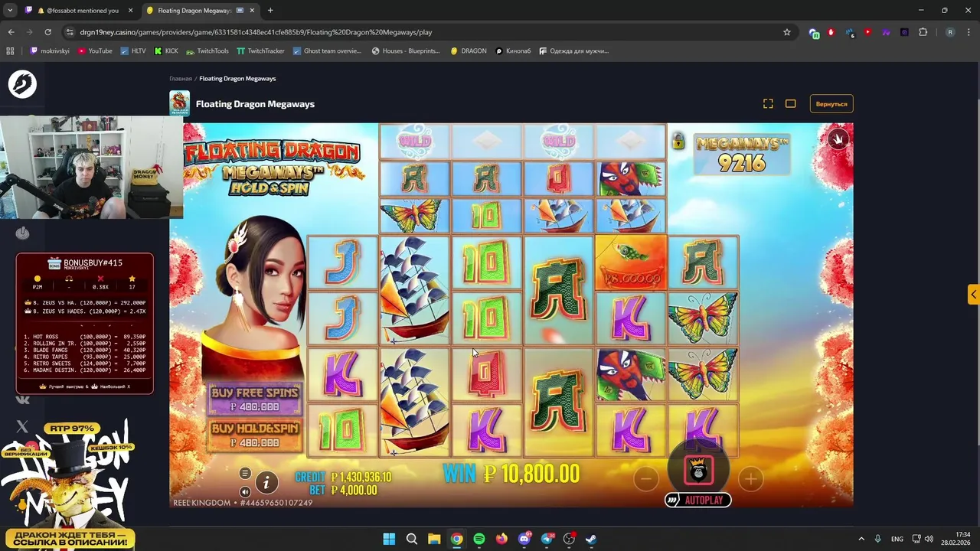
Task: Open the casino logo home icon
Action: [22, 84]
